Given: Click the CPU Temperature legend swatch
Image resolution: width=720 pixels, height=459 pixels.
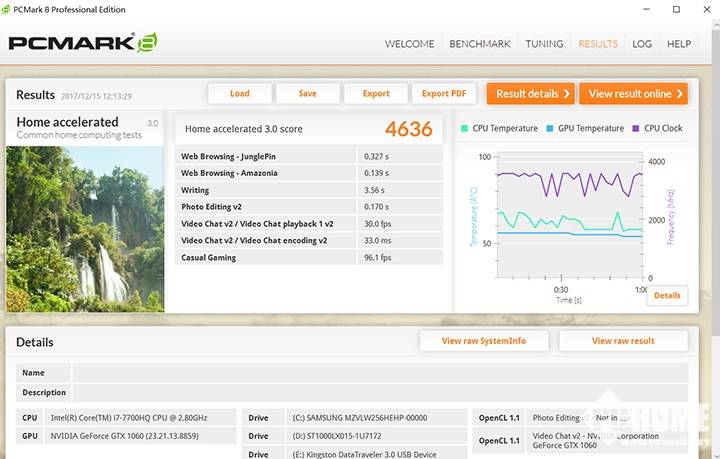Looking at the screenshot, I should point(464,129).
